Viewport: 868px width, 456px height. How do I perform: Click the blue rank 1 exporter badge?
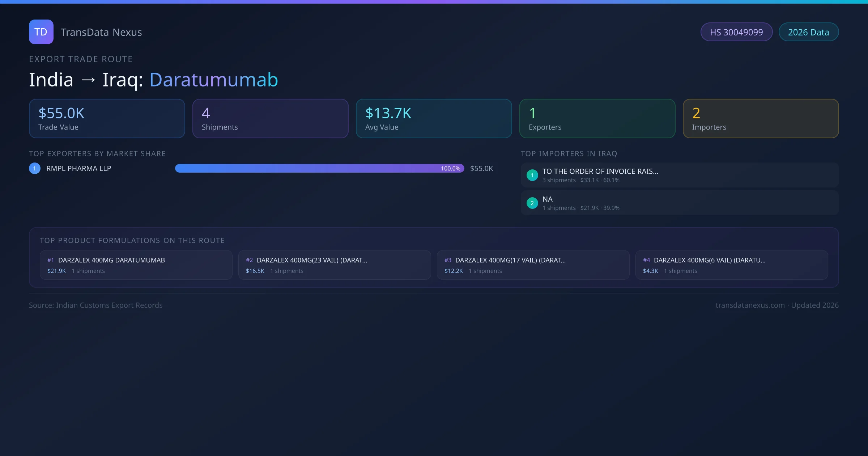(35, 168)
